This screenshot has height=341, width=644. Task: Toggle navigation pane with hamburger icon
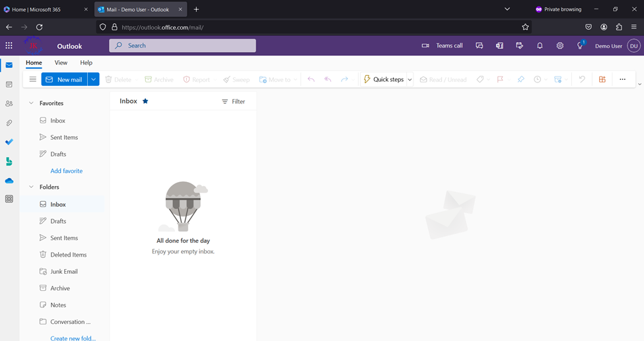[x=33, y=79]
